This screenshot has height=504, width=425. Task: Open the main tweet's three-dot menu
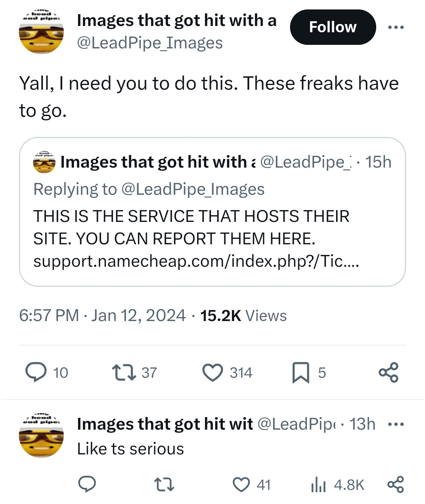pyautogui.click(x=395, y=28)
